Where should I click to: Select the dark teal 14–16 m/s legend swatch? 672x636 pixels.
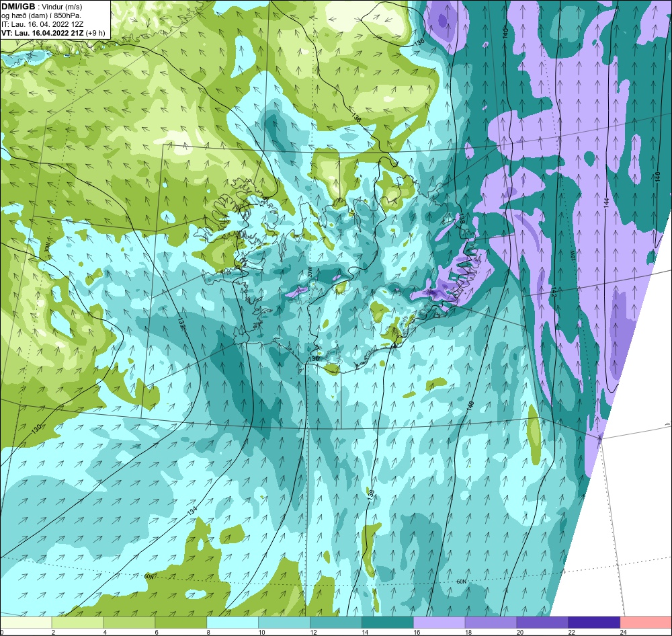(388, 622)
